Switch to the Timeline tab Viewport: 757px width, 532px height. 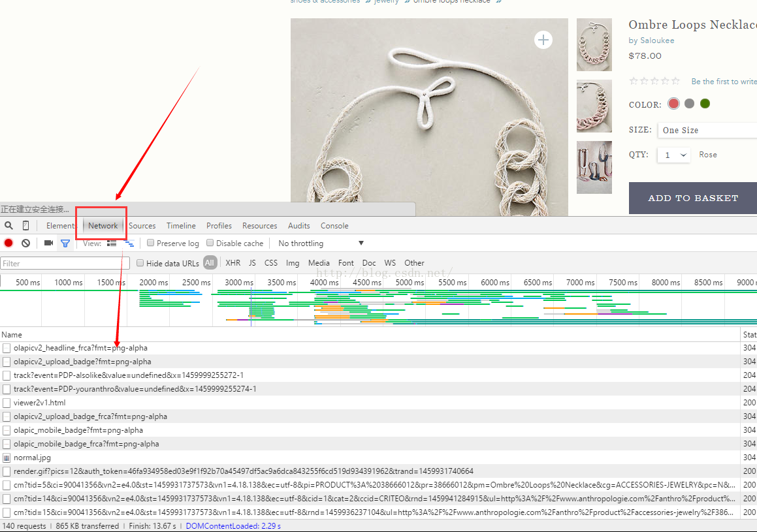[x=181, y=226]
